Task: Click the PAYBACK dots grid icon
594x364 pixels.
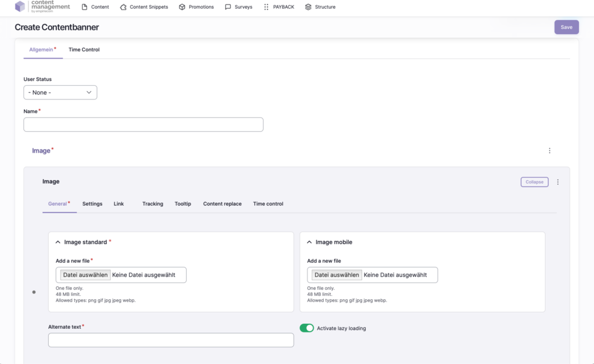Action: coord(266,7)
